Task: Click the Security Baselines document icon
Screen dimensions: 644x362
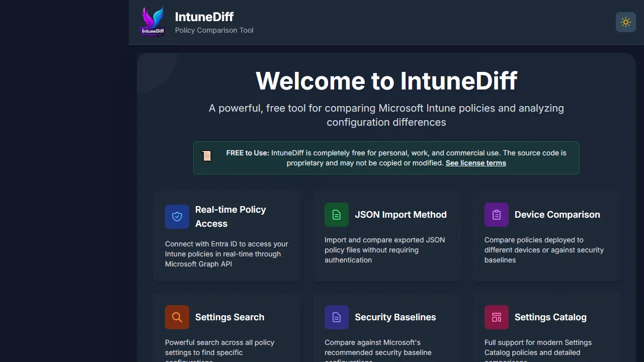Action: [336, 317]
